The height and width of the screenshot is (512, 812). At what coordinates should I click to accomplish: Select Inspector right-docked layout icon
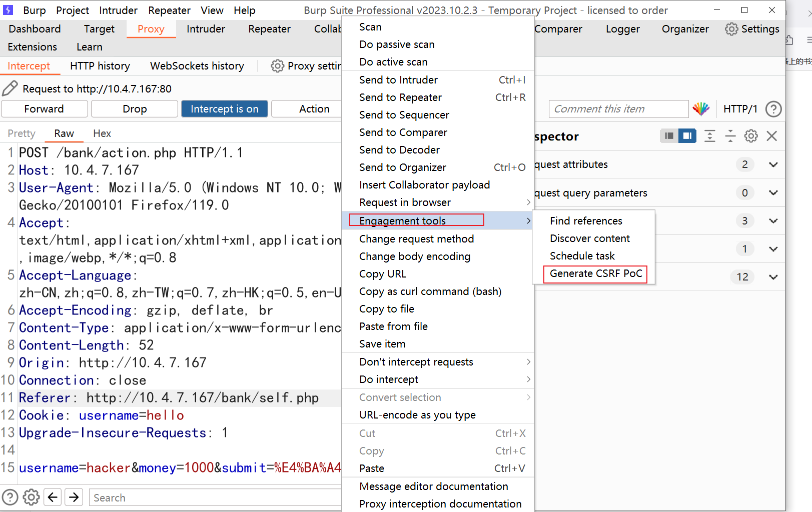[687, 136]
